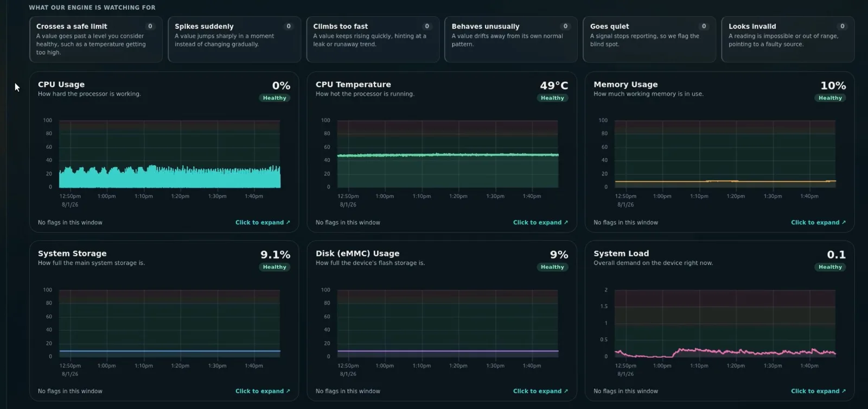The image size is (868, 409).
Task: Click the 49°C temperature reading
Action: point(554,86)
